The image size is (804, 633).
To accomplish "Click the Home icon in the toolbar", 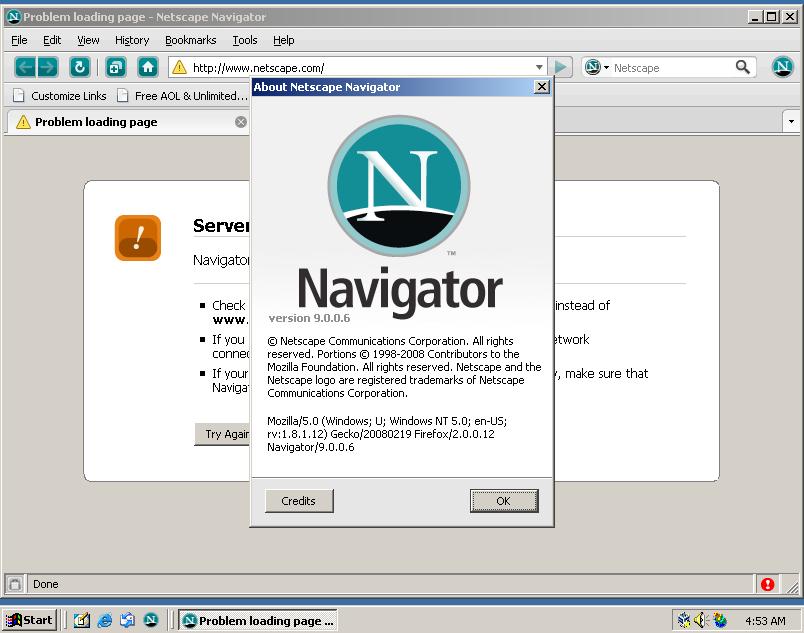I will click(x=148, y=67).
